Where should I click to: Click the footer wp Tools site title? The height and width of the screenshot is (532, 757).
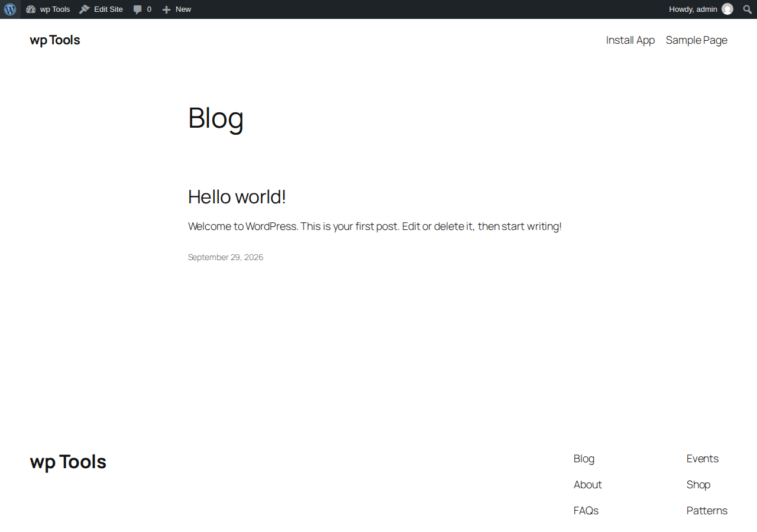pos(68,462)
